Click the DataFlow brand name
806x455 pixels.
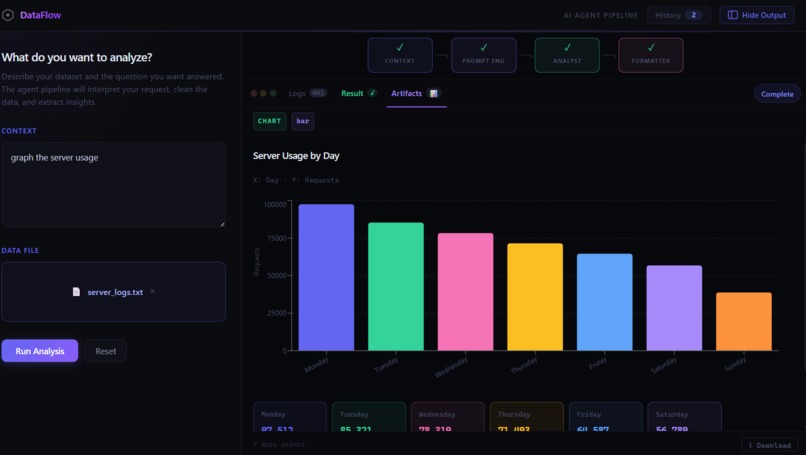coord(40,15)
